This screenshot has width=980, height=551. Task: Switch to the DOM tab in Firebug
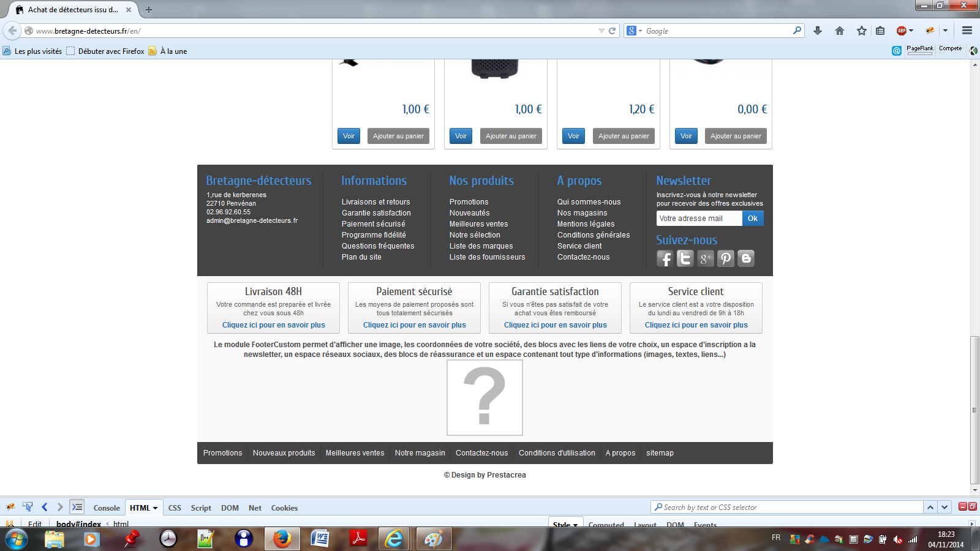pyautogui.click(x=230, y=508)
